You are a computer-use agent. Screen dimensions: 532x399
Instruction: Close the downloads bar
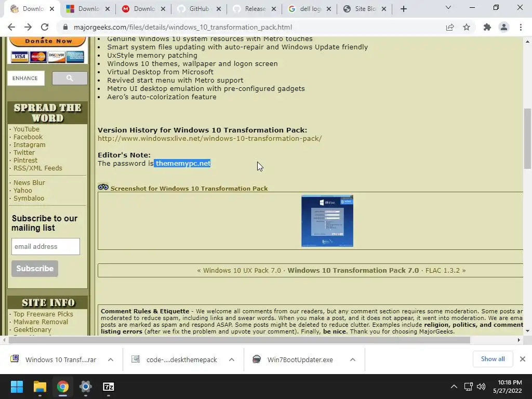pos(523,359)
